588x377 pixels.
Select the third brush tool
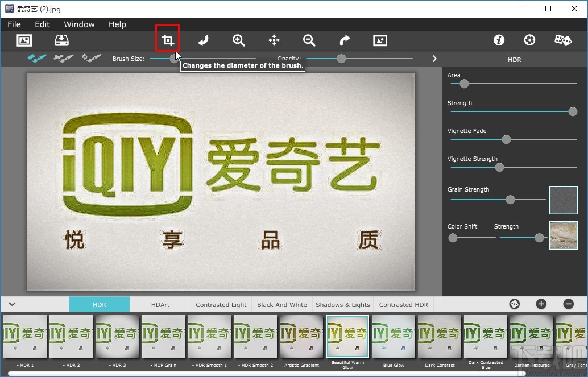pyautogui.click(x=92, y=58)
